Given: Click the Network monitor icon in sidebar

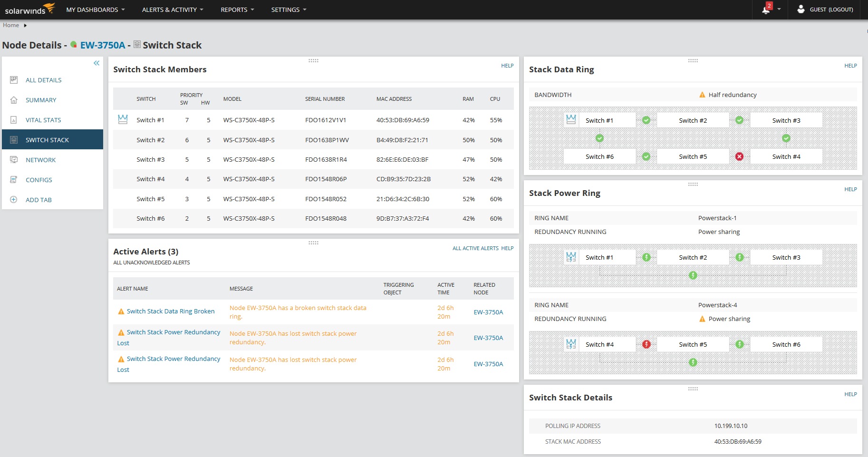Looking at the screenshot, I should point(14,160).
